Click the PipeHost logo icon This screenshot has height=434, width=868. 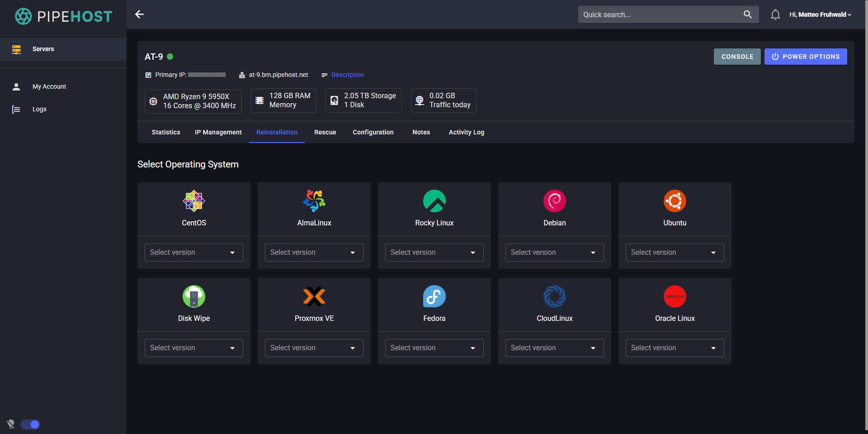coord(22,16)
